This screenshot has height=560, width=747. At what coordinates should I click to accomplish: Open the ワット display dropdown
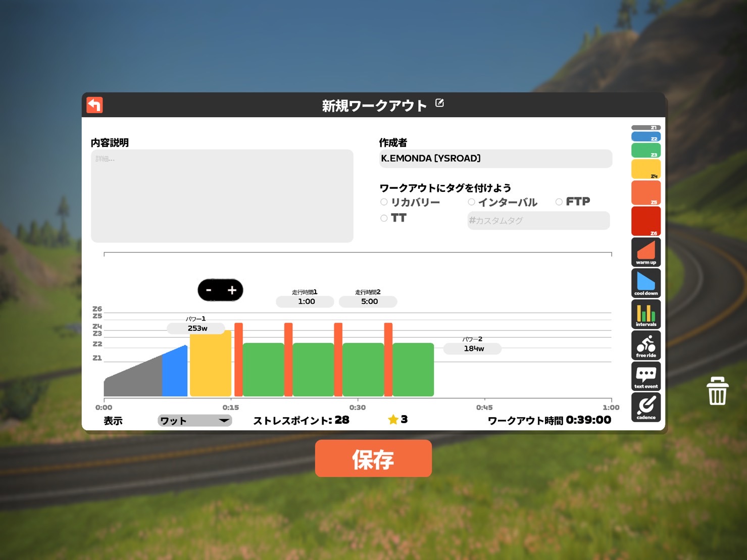pos(195,421)
